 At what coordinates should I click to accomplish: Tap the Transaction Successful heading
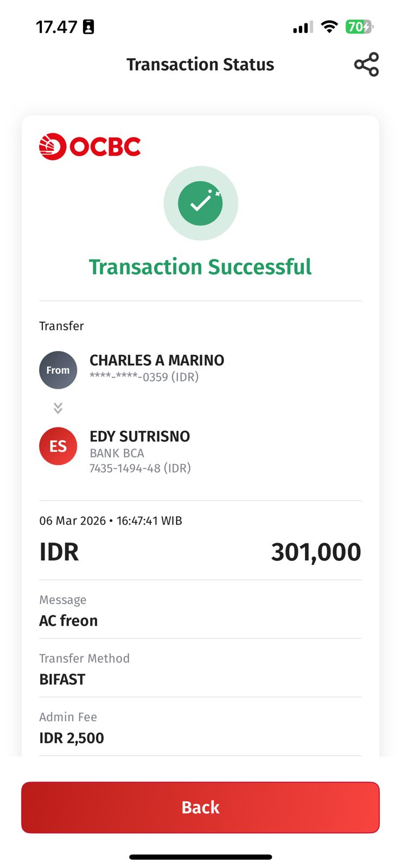200,267
